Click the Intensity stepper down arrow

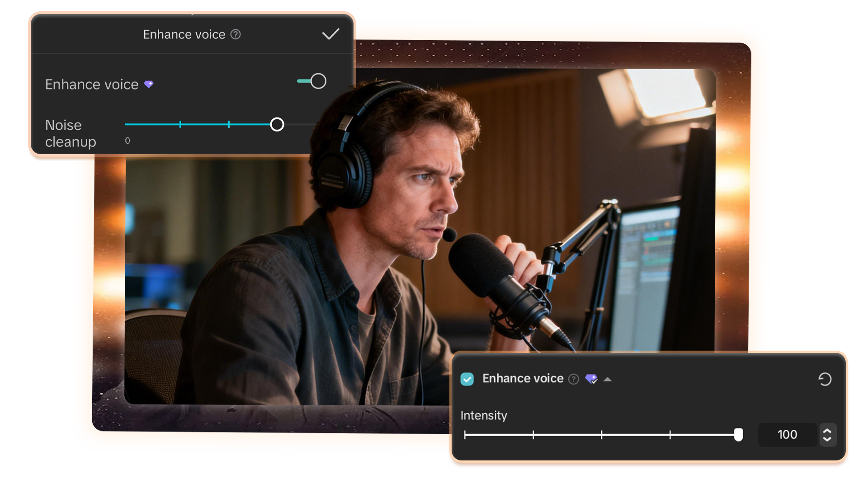(x=828, y=439)
